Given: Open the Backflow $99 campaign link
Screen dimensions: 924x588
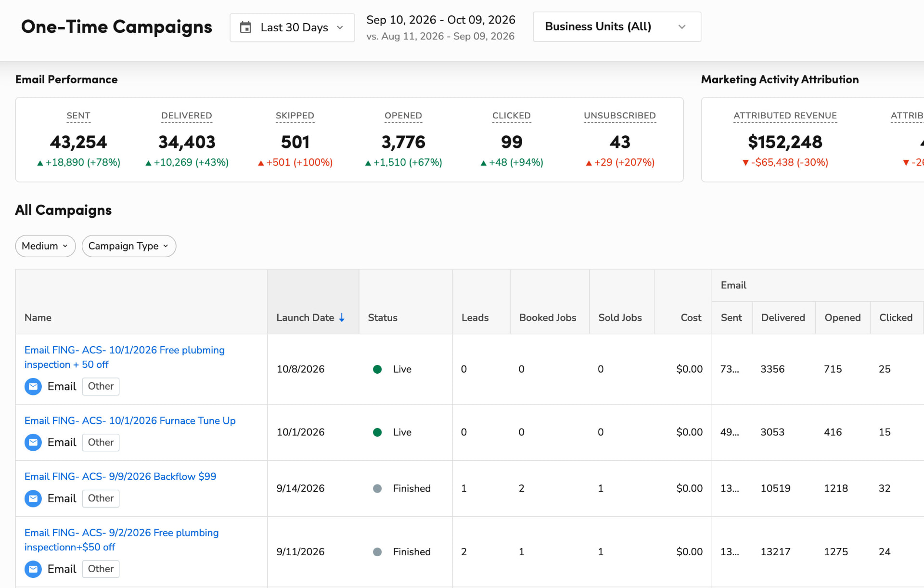Looking at the screenshot, I should pyautogui.click(x=120, y=476).
